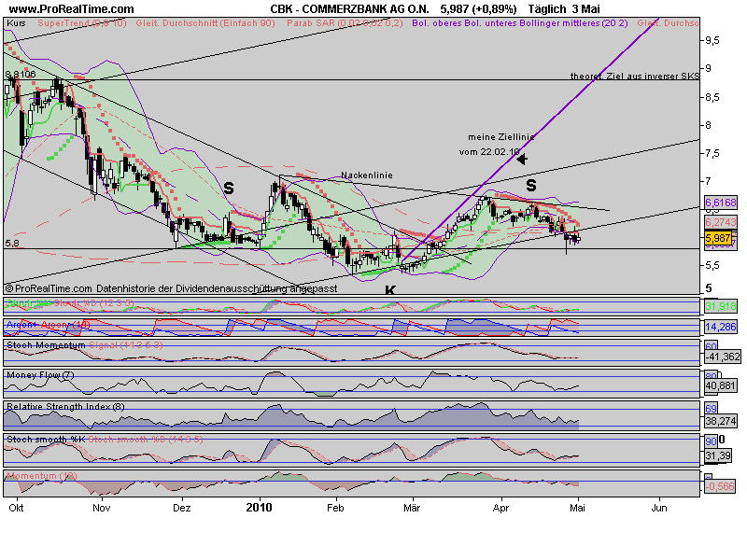This screenshot has height=560, width=747.
Task: Click the 6,2743 red value tag
Action: [721, 222]
